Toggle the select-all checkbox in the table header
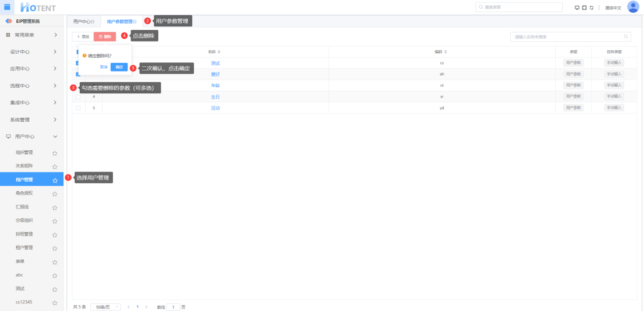644x311 pixels. click(78, 52)
